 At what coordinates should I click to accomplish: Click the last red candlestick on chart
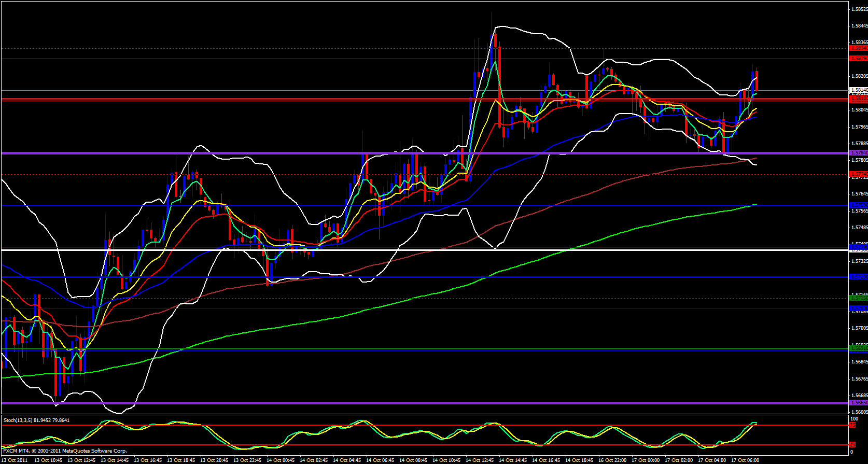(757, 81)
